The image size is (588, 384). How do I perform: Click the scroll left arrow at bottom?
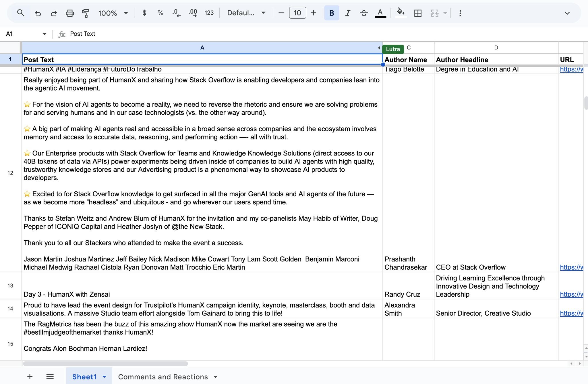[x=571, y=364]
